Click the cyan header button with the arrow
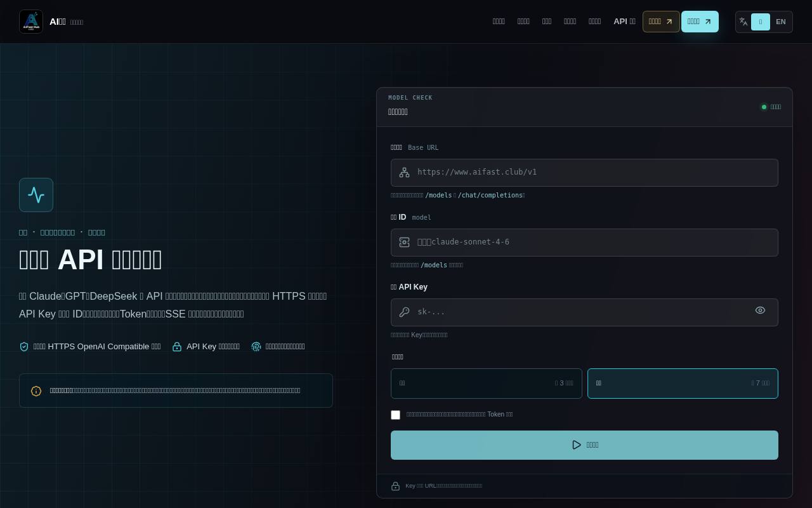Screen dimensions: 812x508 700,22
